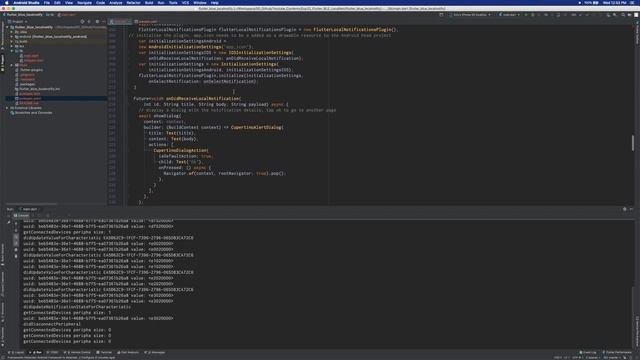Image resolution: width=640 pixels, height=360 pixels.
Task: Collapse the lib folder
Action: 12,51
